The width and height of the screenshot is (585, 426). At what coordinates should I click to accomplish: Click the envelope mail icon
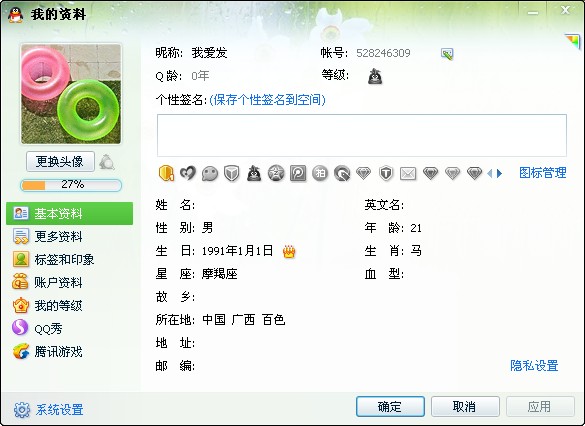(x=408, y=173)
